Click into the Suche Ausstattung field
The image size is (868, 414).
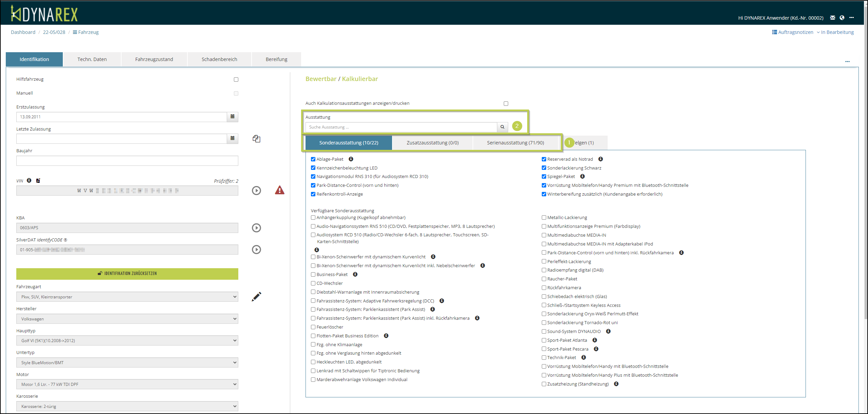coord(401,127)
